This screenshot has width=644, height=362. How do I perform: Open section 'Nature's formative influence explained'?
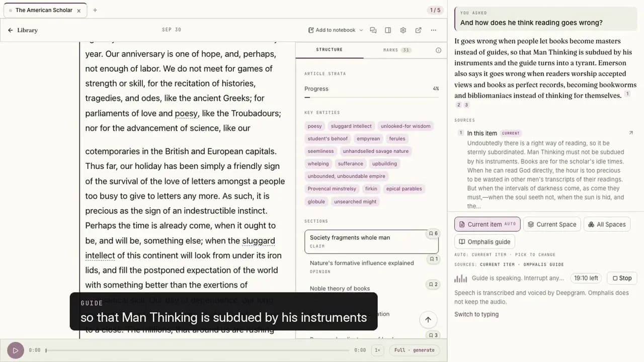371,266
